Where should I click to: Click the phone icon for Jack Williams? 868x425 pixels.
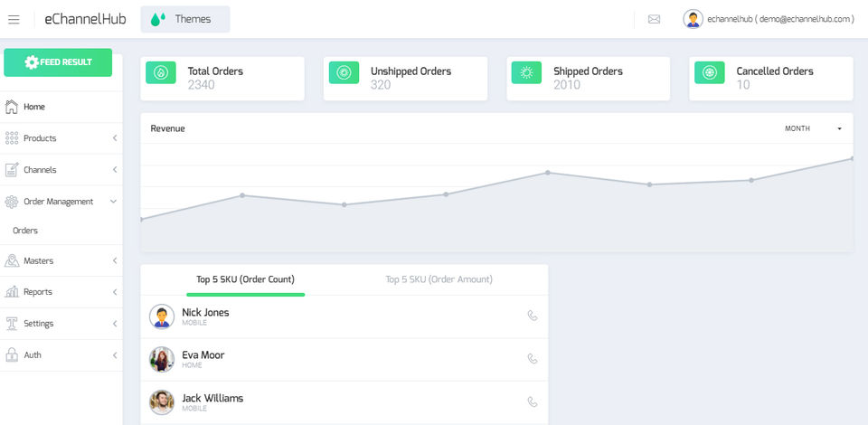pyautogui.click(x=533, y=401)
